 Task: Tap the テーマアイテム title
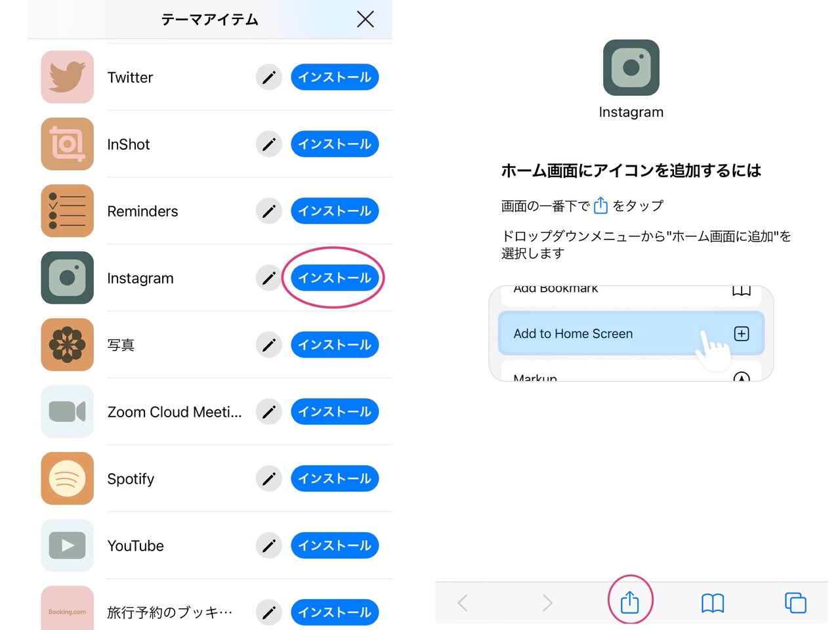coord(210,20)
